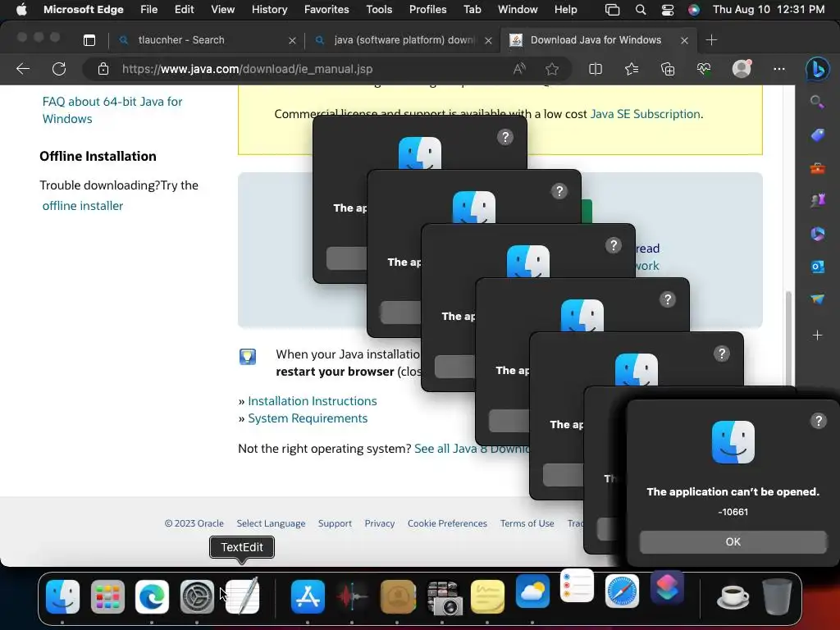Open Browser essentials heart icon
Viewport: 840px width, 630px height.
704,69
